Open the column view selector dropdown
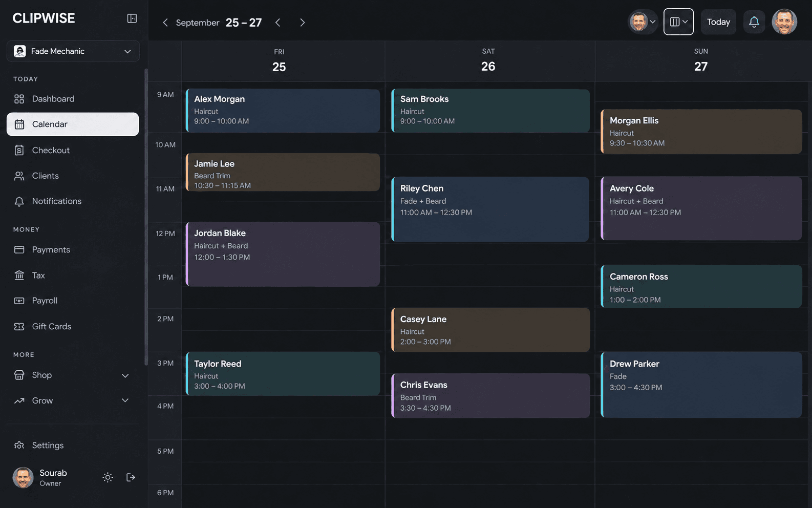 678,22
